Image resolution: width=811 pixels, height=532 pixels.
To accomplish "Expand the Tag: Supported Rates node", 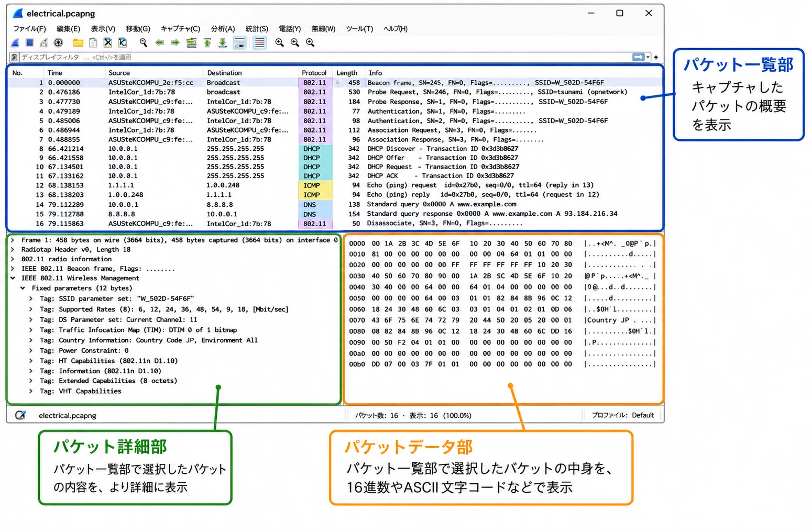I will coord(31,309).
